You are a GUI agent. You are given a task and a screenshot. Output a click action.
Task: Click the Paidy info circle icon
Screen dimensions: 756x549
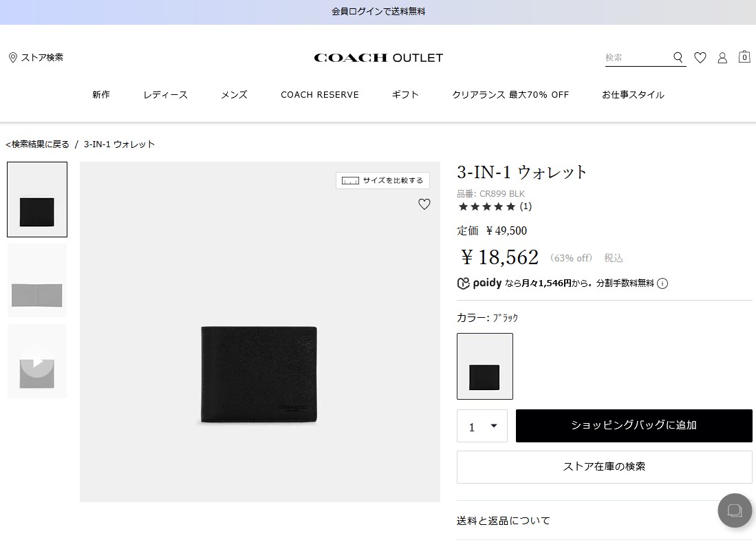[662, 283]
